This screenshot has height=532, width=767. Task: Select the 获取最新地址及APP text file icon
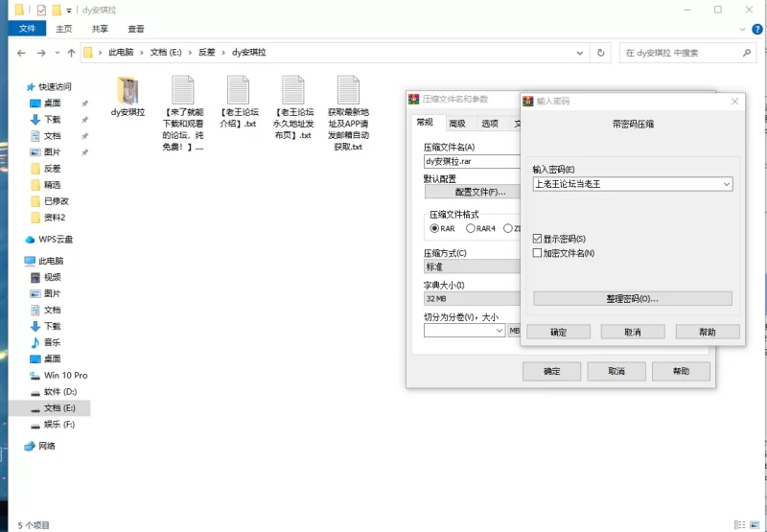[349, 90]
